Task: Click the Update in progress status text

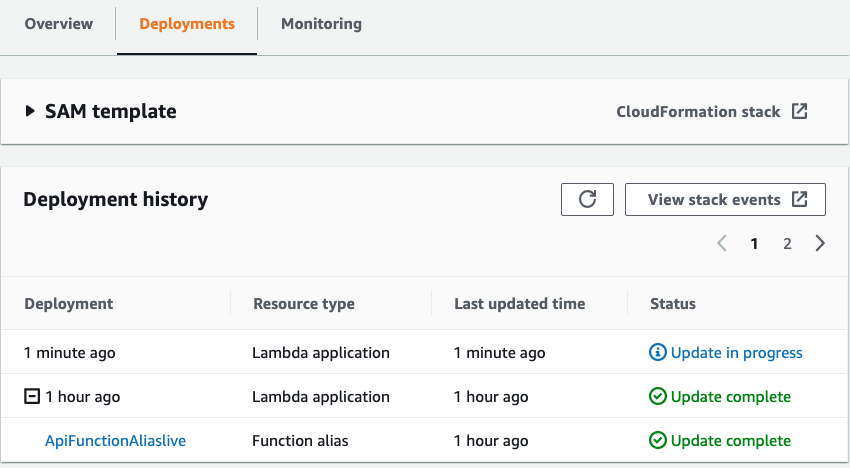Action: [737, 352]
